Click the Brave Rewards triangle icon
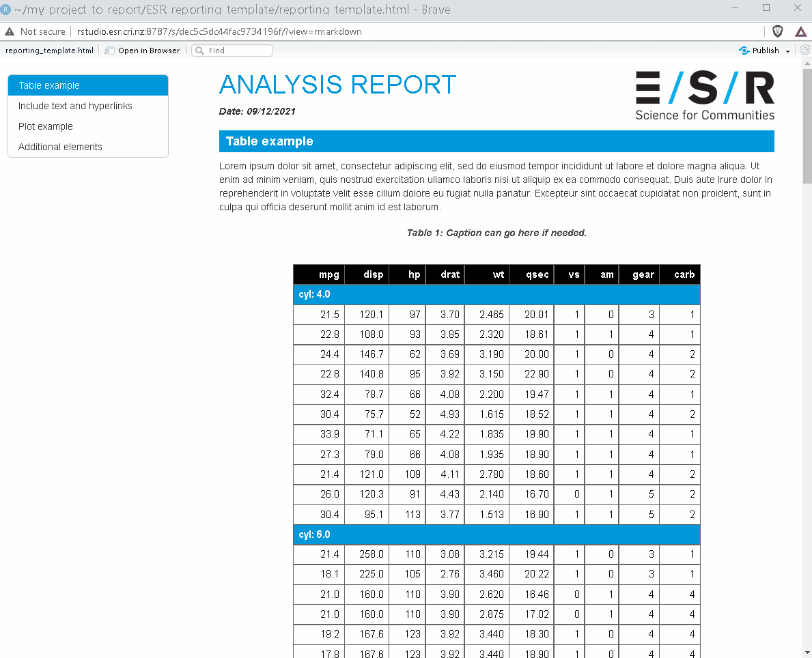 pyautogui.click(x=800, y=31)
